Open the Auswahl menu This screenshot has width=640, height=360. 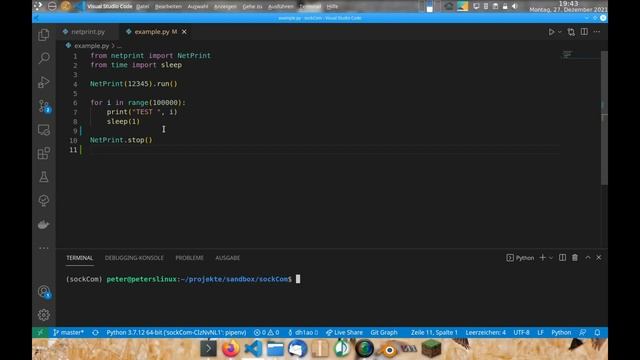pos(198,7)
